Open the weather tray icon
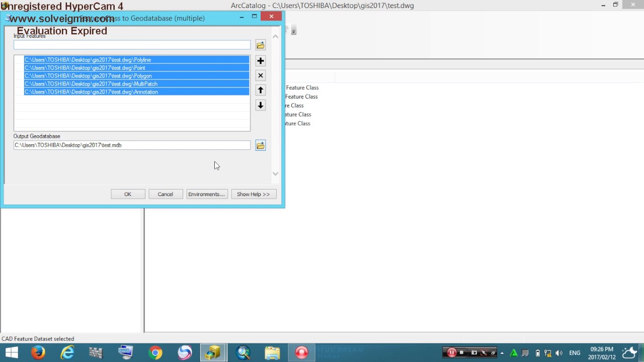644x362 pixels. 630,352
